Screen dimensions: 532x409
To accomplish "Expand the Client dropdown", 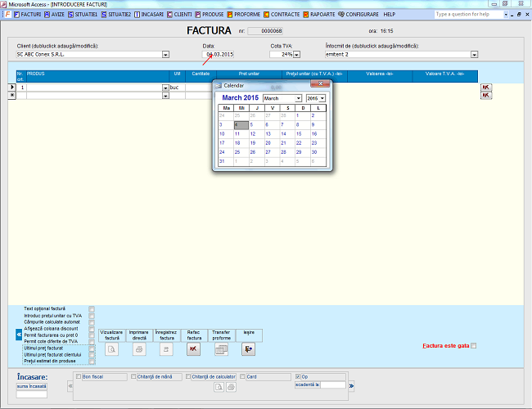I will tap(165, 55).
